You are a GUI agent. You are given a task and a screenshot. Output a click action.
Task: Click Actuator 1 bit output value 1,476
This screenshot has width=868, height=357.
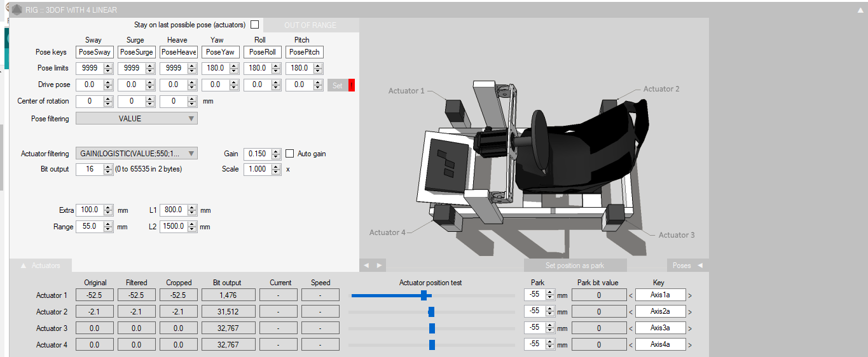tap(228, 295)
